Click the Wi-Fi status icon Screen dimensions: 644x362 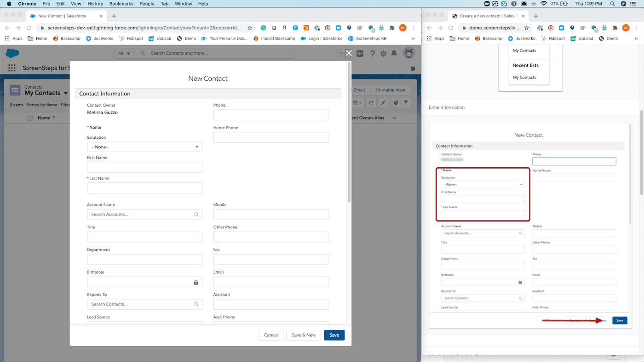click(544, 4)
